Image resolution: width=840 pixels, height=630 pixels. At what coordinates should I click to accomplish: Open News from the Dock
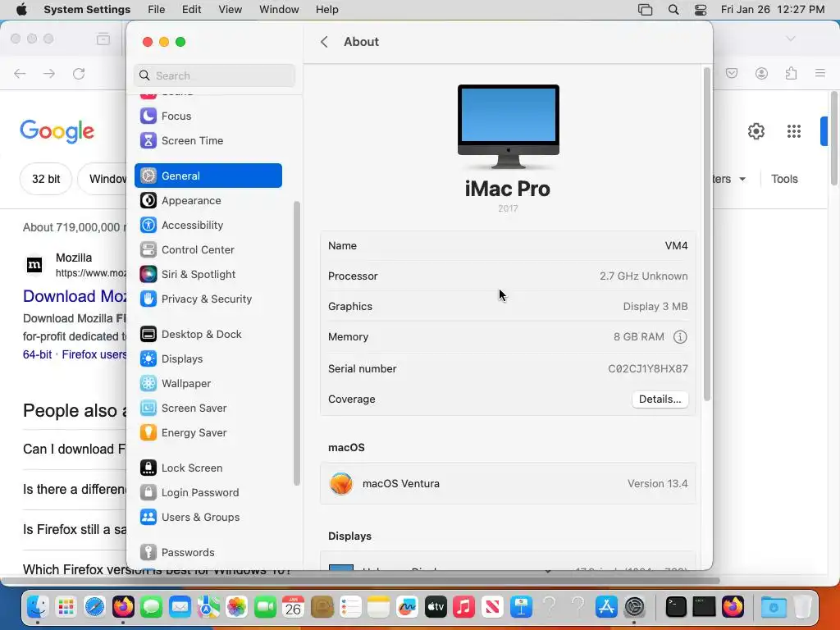(492, 607)
